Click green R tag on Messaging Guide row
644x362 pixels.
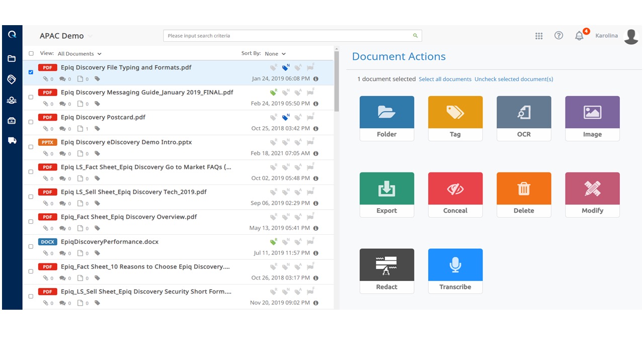(x=274, y=92)
